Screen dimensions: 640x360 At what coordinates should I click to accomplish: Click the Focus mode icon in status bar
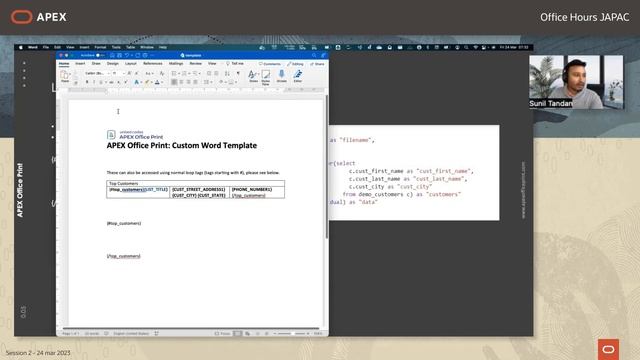pyautogui.click(x=222, y=333)
